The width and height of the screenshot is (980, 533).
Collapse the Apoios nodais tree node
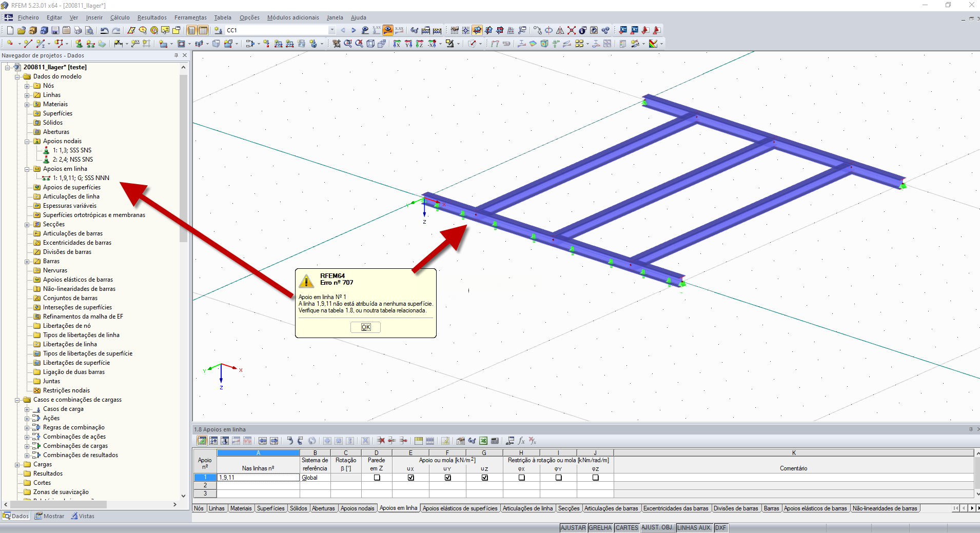tap(27, 142)
